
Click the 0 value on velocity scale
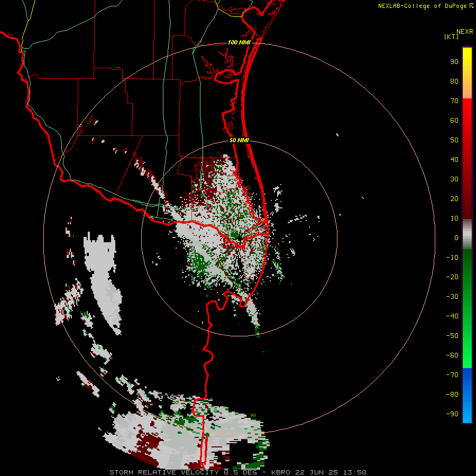click(456, 238)
